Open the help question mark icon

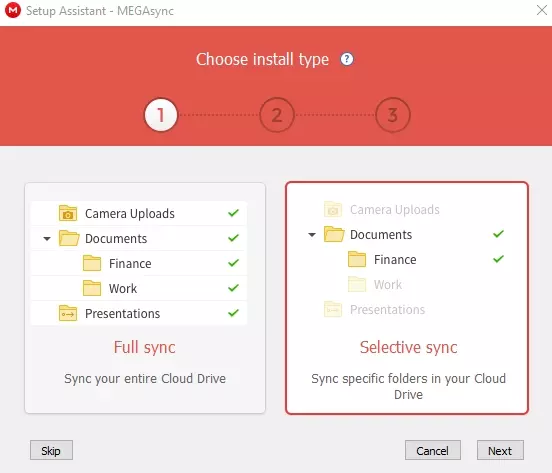[347, 59]
